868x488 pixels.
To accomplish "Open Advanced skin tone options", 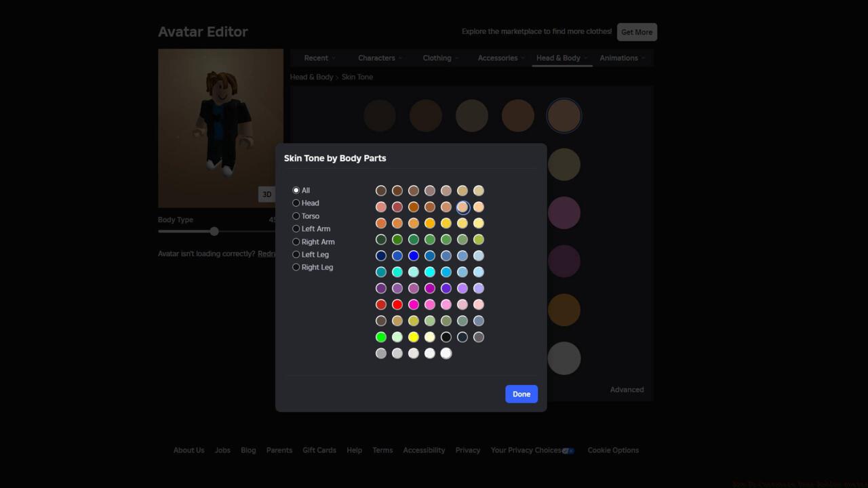I will point(626,389).
